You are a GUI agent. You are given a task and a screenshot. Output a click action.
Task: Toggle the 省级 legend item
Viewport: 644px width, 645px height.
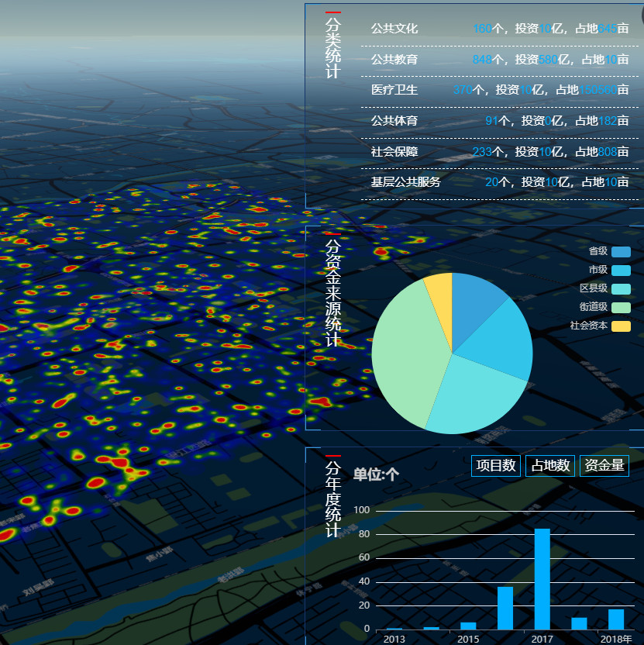608,251
